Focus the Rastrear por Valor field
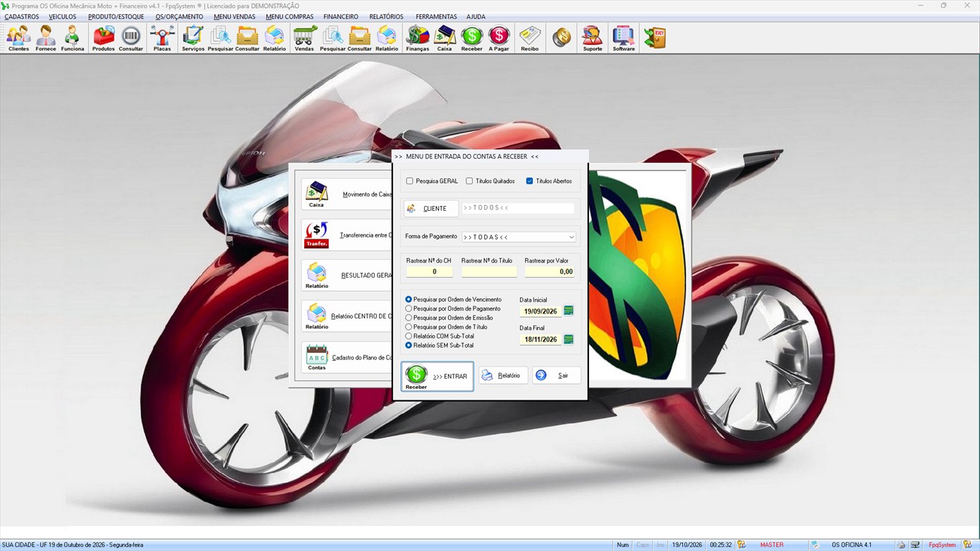Image resolution: width=980 pixels, height=551 pixels. (x=550, y=272)
